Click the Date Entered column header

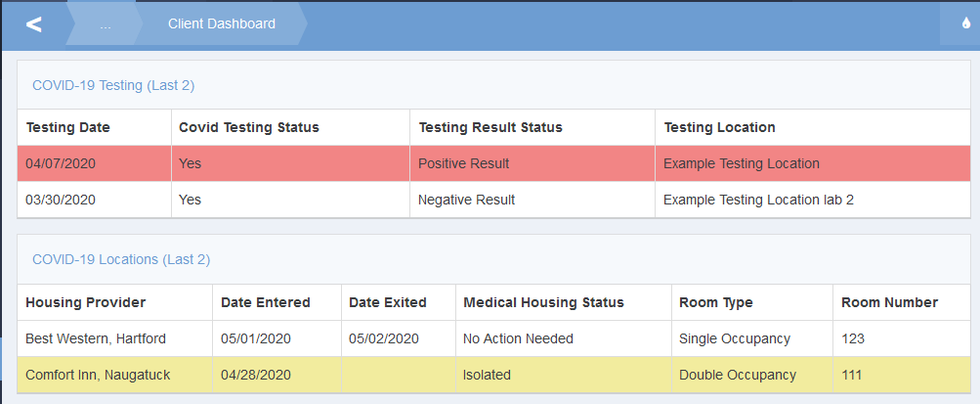(266, 302)
